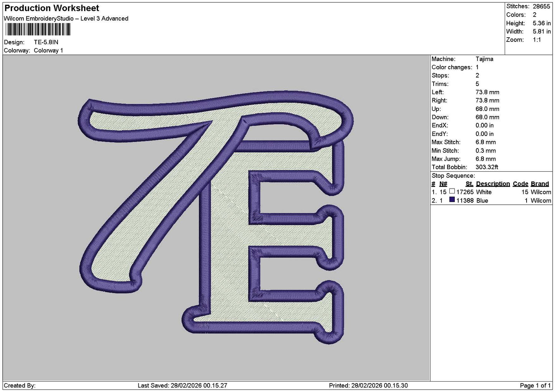Image resolution: width=555 pixels, height=392 pixels.
Task: Click the Max Stitch value 6.8 mm
Action: click(x=485, y=142)
